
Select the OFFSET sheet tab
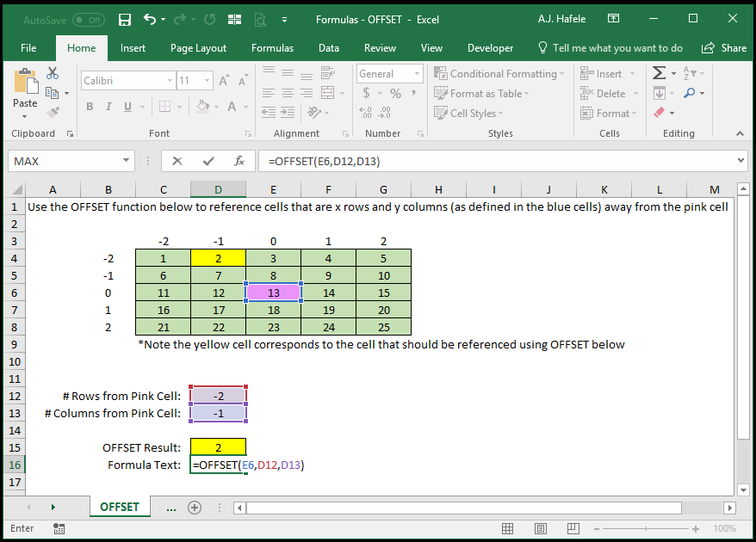point(120,507)
